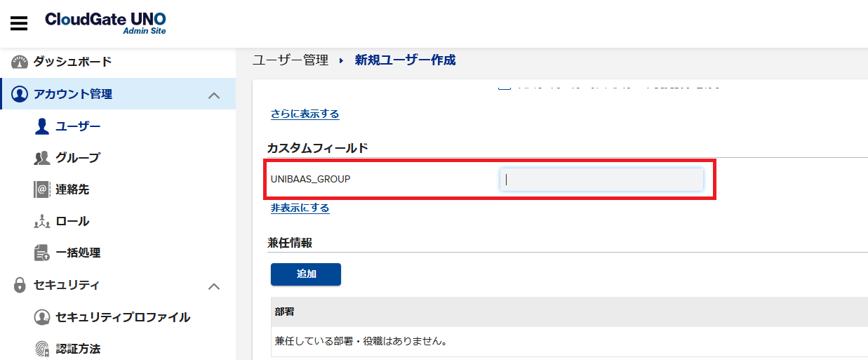Focus the UNIBAAS_GROUP text field

coord(601,180)
